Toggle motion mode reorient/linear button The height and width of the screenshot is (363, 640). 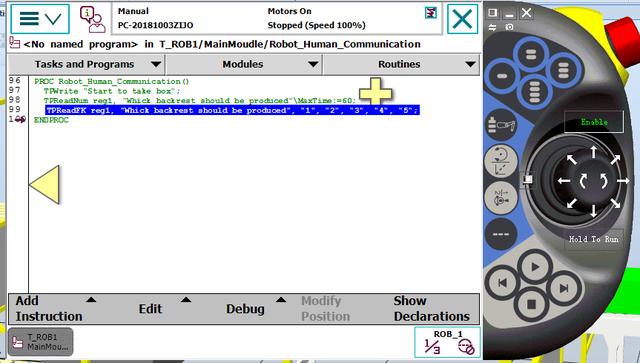[x=501, y=161]
